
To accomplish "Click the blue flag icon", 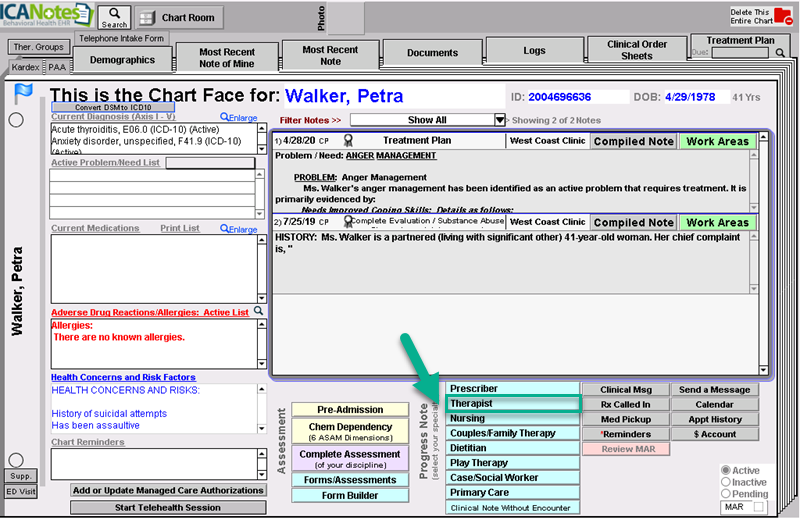I will [23, 93].
